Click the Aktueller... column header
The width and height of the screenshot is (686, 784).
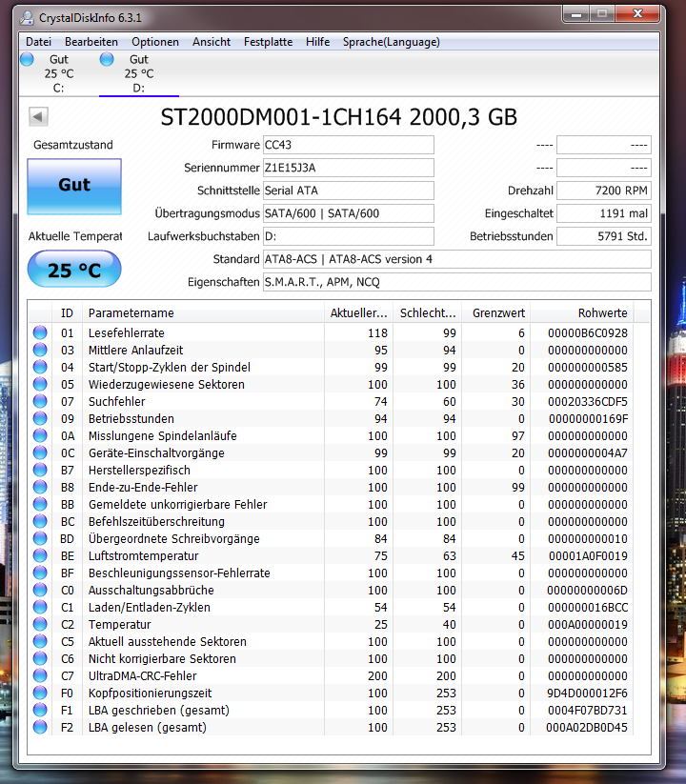coord(359,313)
